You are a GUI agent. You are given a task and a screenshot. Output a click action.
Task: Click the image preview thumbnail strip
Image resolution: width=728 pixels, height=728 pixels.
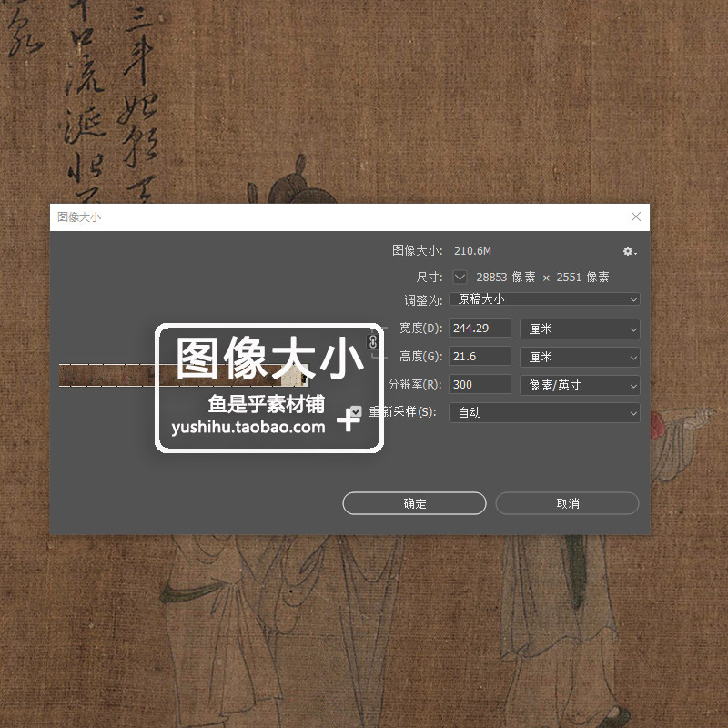pos(184,375)
